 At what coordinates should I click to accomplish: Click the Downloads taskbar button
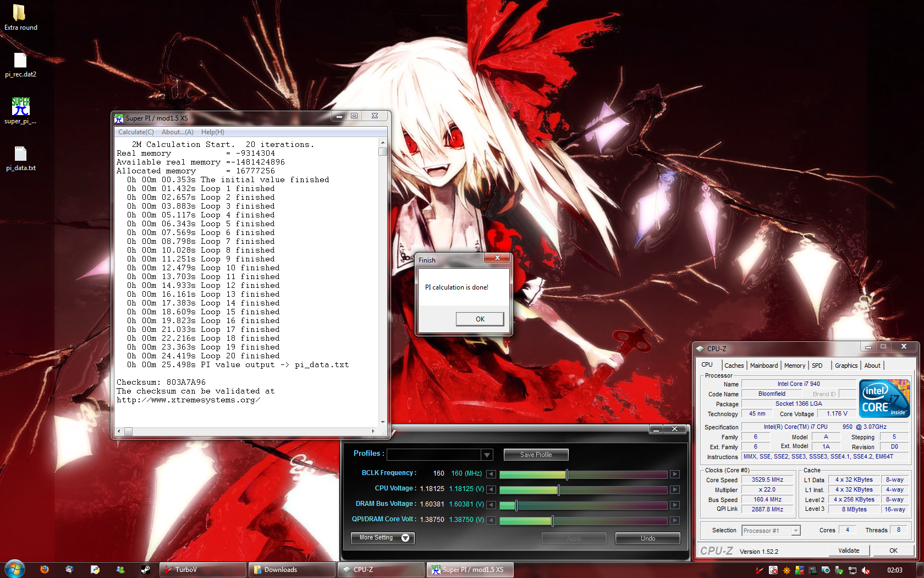pos(291,570)
